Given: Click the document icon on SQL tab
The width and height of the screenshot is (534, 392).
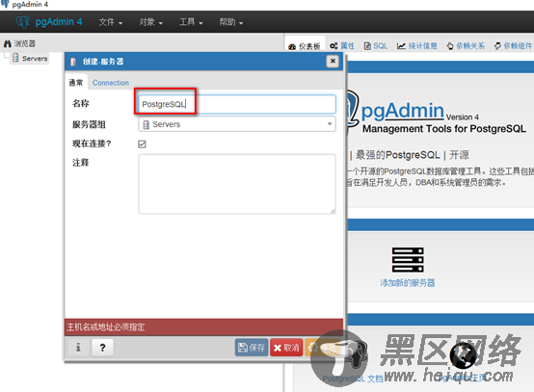Looking at the screenshot, I should pos(367,46).
